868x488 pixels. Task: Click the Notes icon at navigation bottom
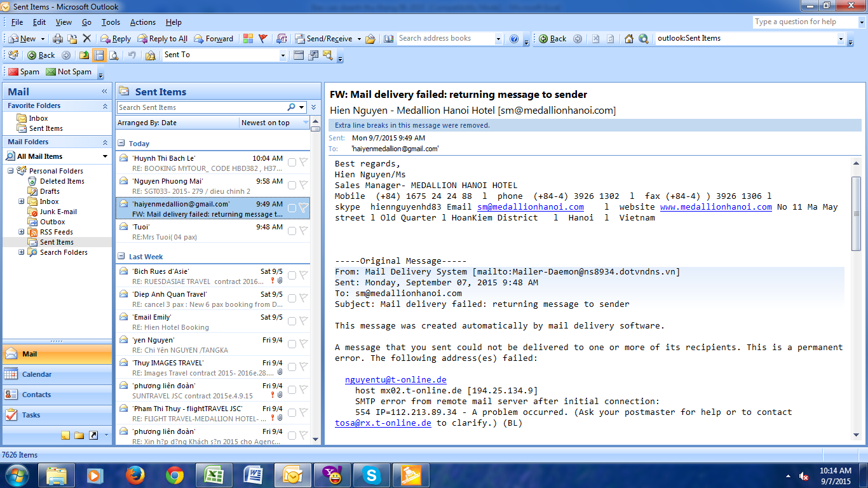pos(65,435)
